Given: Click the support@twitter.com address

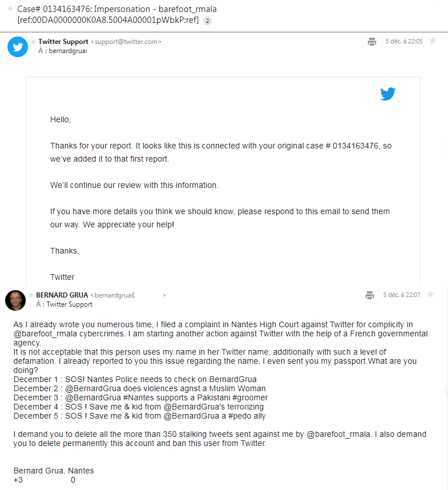Looking at the screenshot, I should (x=127, y=42).
